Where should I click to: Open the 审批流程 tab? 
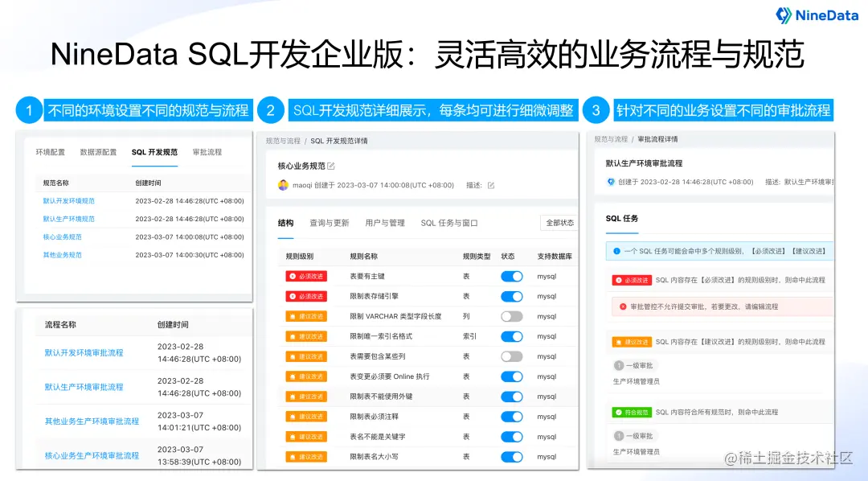(207, 152)
